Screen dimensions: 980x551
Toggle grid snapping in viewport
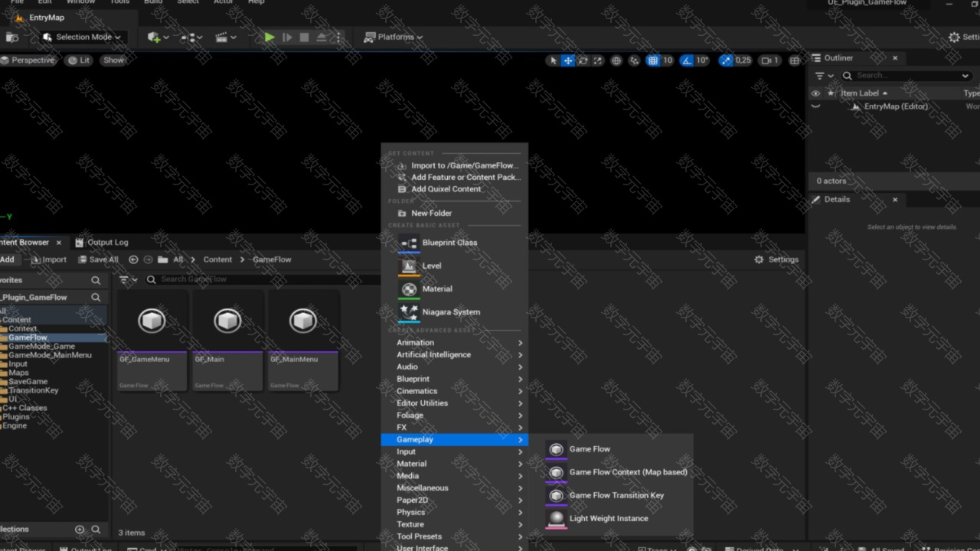pyautogui.click(x=653, y=60)
